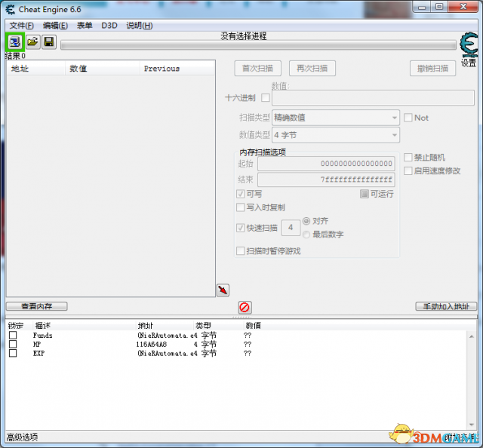
Task: Toggle the 快速扫描 checkbox
Action: (240, 228)
